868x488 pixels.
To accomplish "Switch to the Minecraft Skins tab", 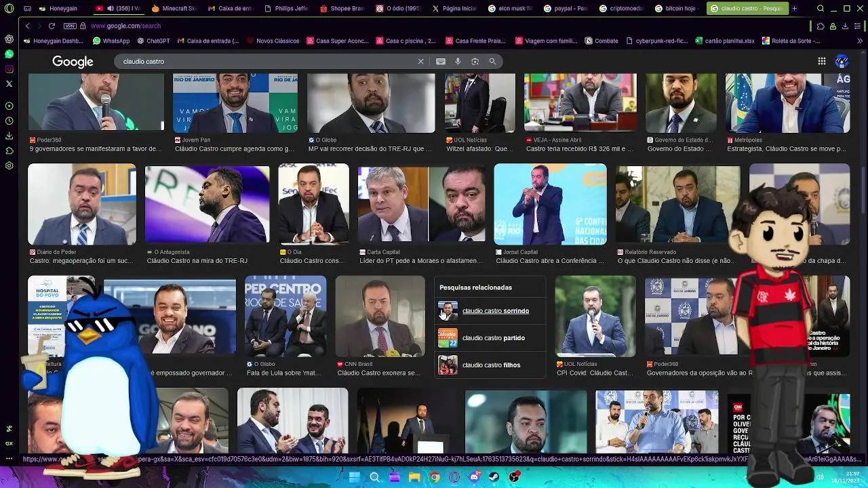I will (x=174, y=9).
